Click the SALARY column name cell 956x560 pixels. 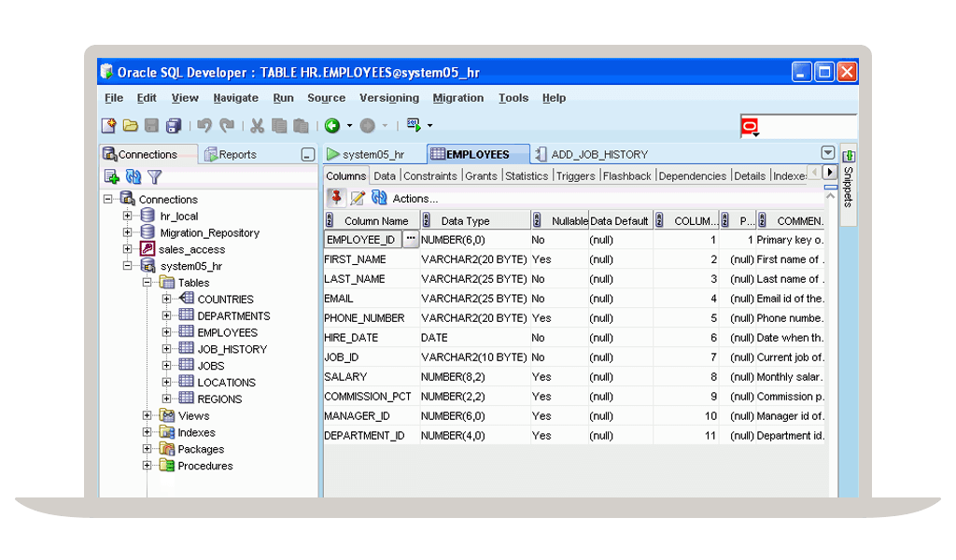click(x=372, y=376)
